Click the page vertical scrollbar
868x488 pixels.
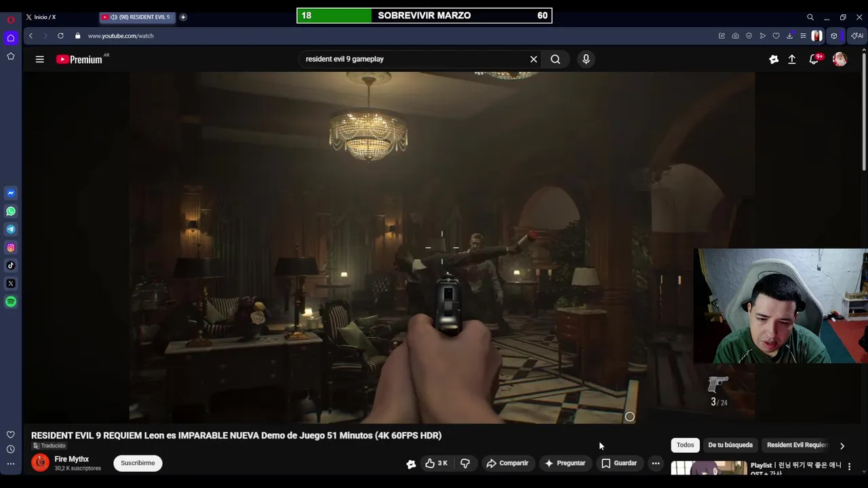pyautogui.click(x=864, y=112)
